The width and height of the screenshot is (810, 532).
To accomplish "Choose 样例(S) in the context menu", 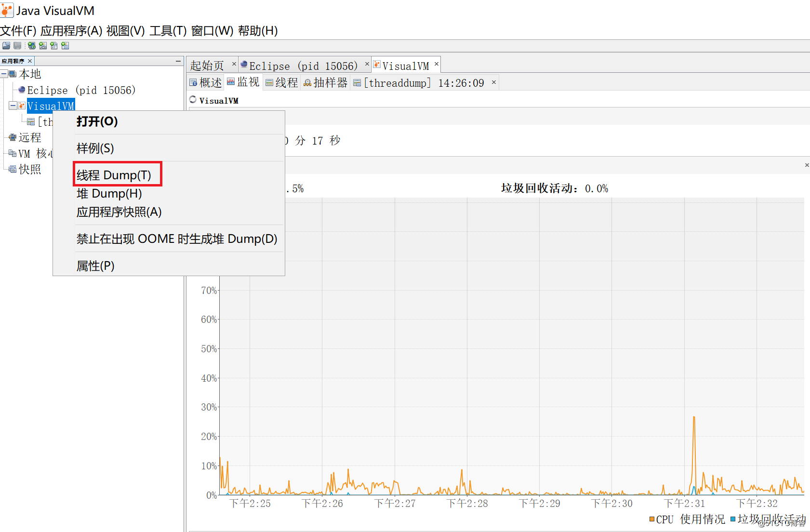I will [169, 148].
